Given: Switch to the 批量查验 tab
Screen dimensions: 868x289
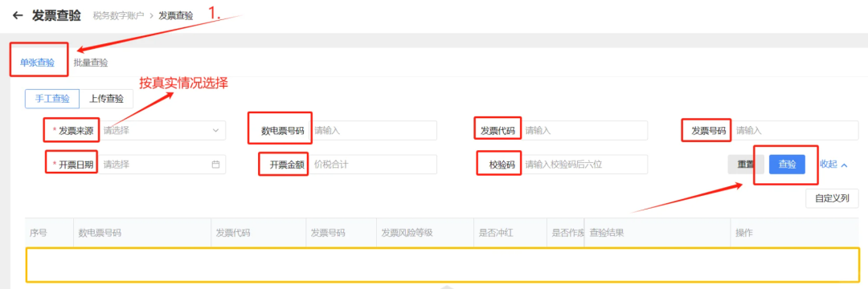Looking at the screenshot, I should (x=91, y=63).
